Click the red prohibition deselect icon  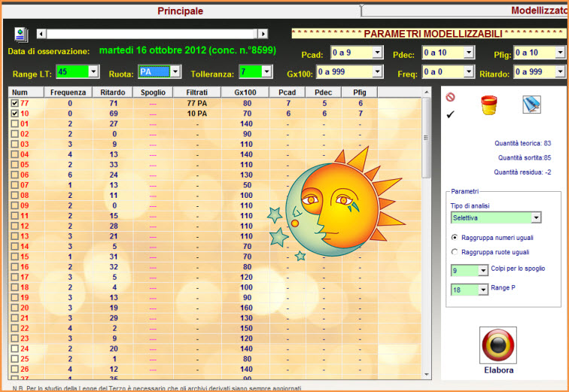pos(451,97)
